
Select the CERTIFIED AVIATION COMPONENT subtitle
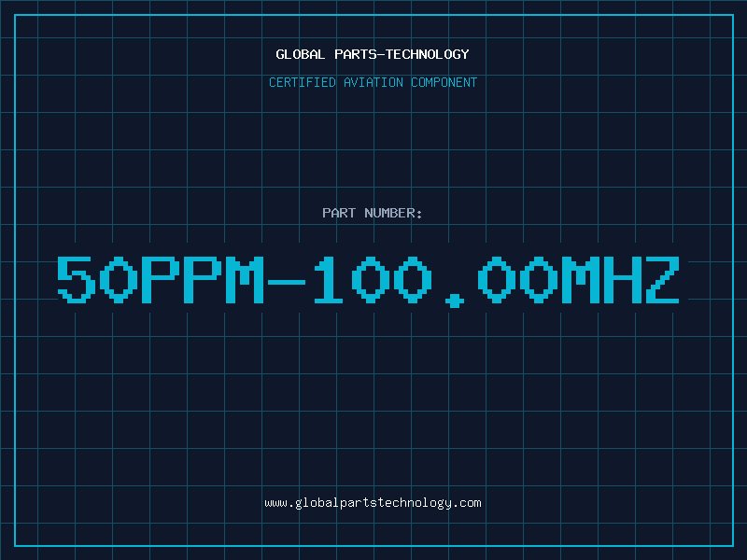pos(373,82)
